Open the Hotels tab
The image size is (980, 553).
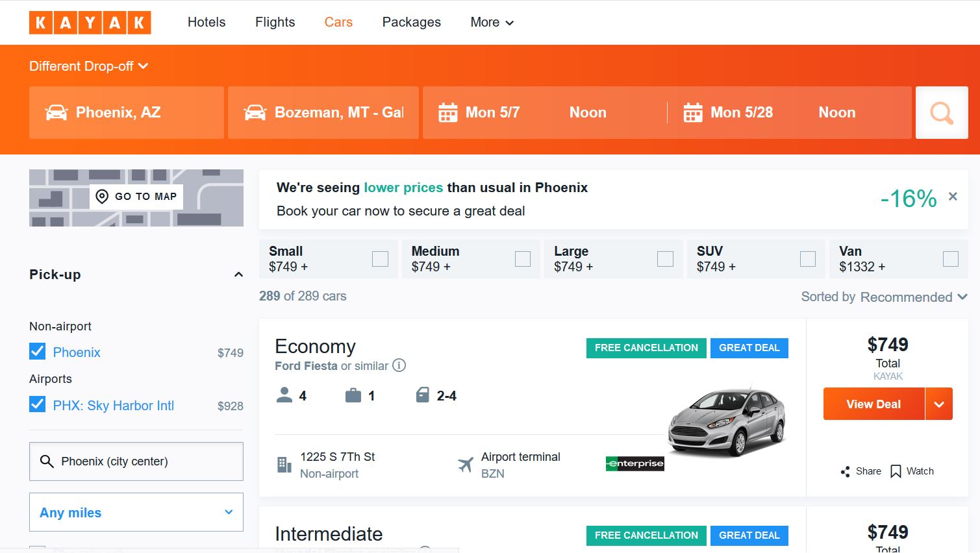coord(207,22)
